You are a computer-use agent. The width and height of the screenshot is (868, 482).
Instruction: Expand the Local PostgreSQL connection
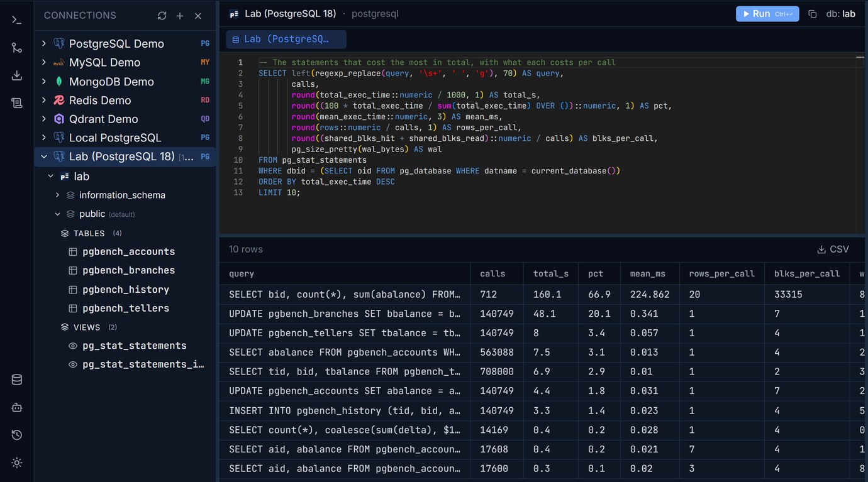(44, 138)
